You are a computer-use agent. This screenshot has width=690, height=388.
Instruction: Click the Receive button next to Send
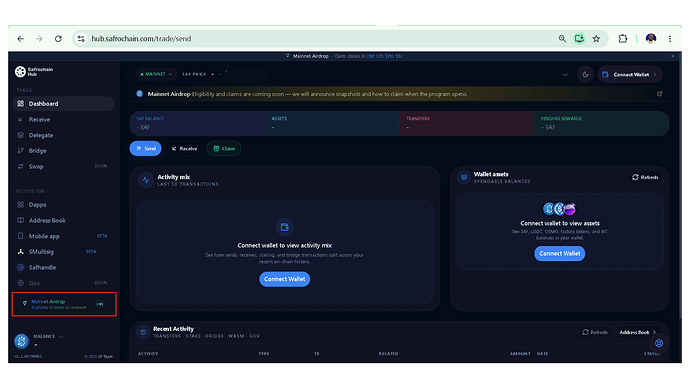point(184,149)
